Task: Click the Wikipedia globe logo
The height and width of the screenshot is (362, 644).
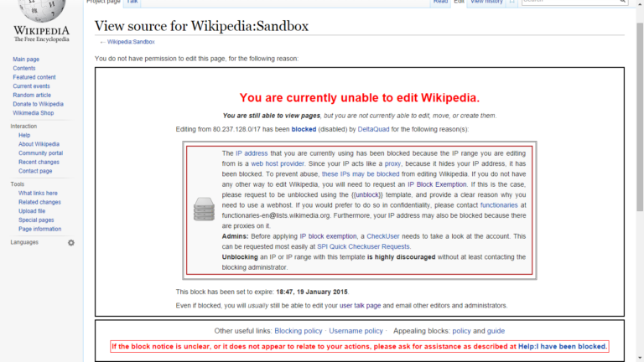Action: point(41,11)
